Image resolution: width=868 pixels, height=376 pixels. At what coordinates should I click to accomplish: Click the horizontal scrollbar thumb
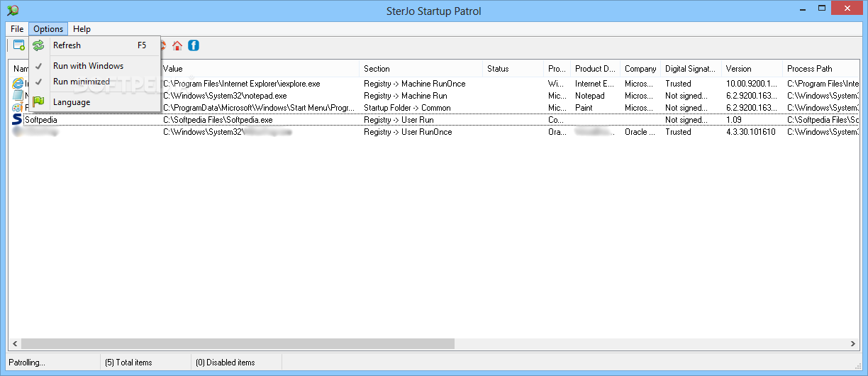coord(238,343)
